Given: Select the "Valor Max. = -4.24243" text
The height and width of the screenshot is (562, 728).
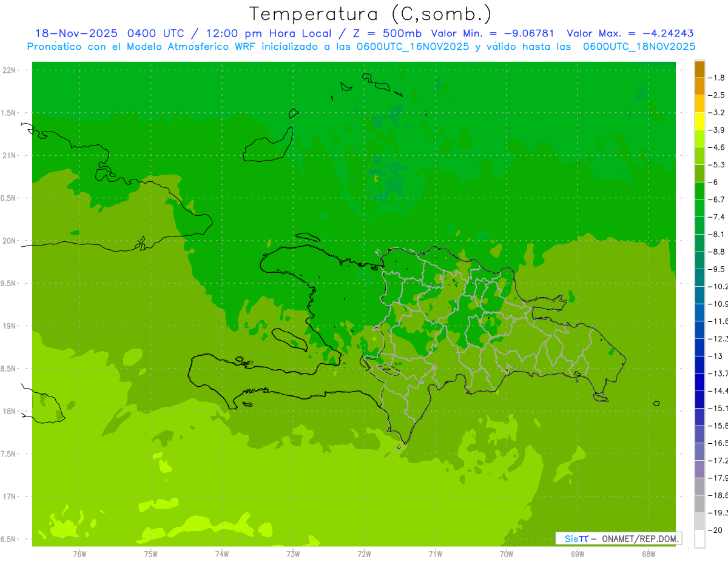Looking at the screenshot, I should point(630,33).
